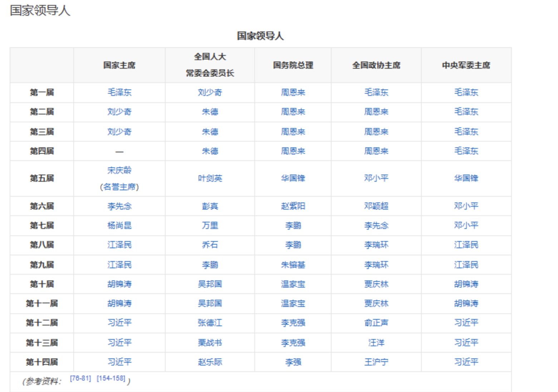The image size is (558, 392).
Task: Open 李鹏 in 第九届 row
Action: click(x=210, y=265)
